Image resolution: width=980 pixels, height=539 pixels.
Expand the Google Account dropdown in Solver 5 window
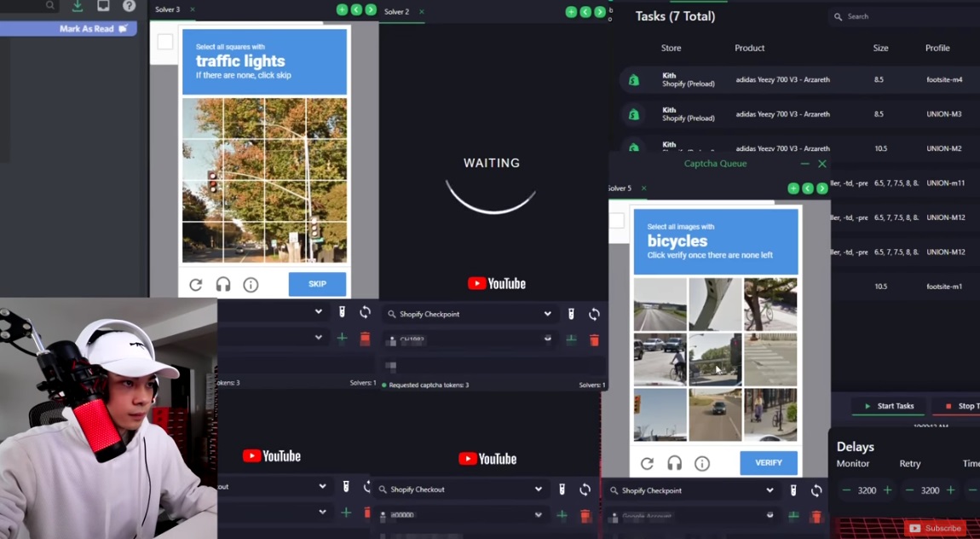click(770, 514)
